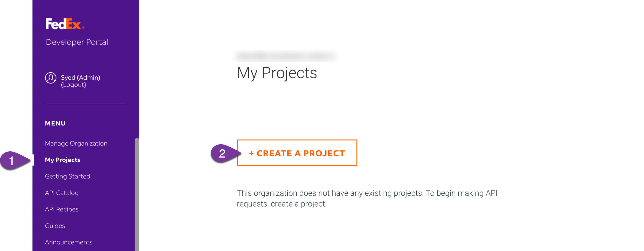The height and width of the screenshot is (251, 644).
Task: Open the Developer Portal title link
Action: 77,42
